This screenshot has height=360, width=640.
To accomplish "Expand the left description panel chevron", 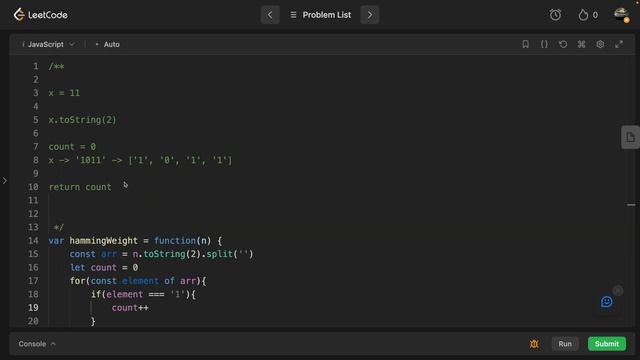I will [4, 180].
